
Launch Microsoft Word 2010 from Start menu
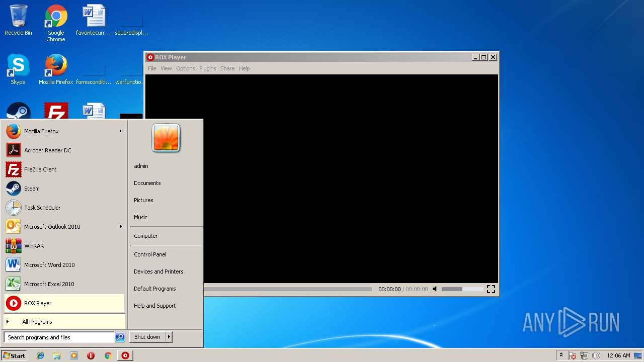(x=64, y=265)
